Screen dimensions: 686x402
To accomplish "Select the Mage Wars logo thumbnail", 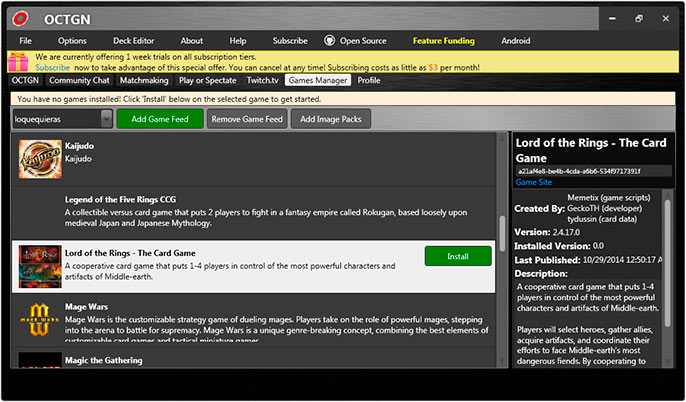I will [39, 320].
